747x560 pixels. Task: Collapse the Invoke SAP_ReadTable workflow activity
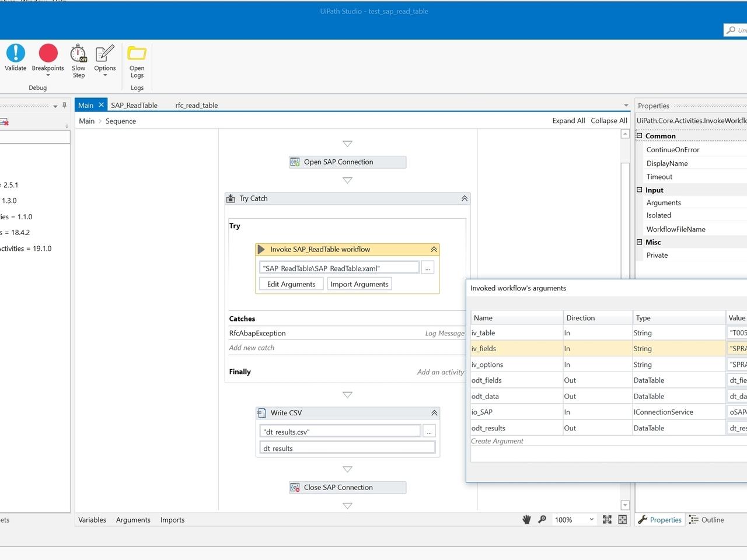434,249
